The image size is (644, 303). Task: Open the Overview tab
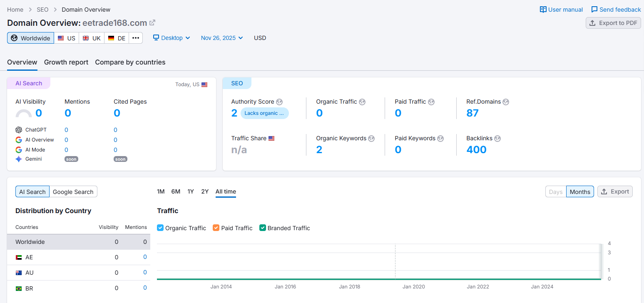pos(22,62)
